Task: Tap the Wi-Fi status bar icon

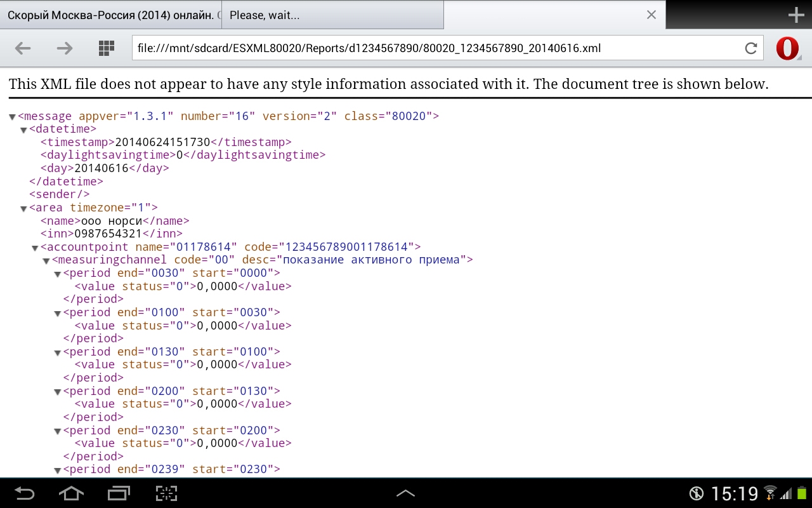Action: pos(771,493)
